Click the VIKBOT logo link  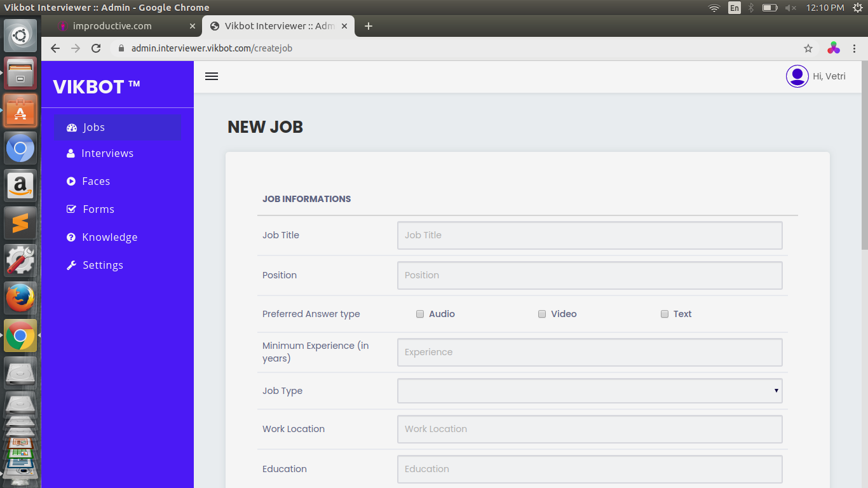pos(97,86)
